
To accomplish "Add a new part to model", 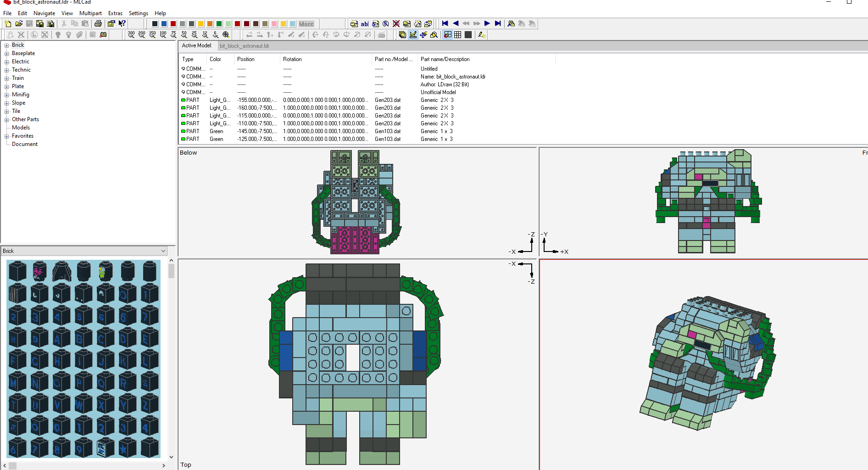I will pyautogui.click(x=354, y=24).
